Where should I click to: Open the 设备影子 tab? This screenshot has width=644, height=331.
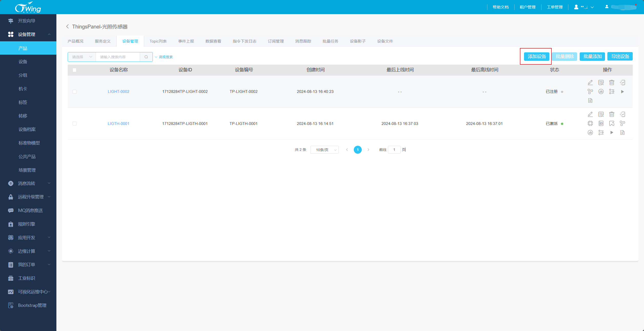click(358, 41)
